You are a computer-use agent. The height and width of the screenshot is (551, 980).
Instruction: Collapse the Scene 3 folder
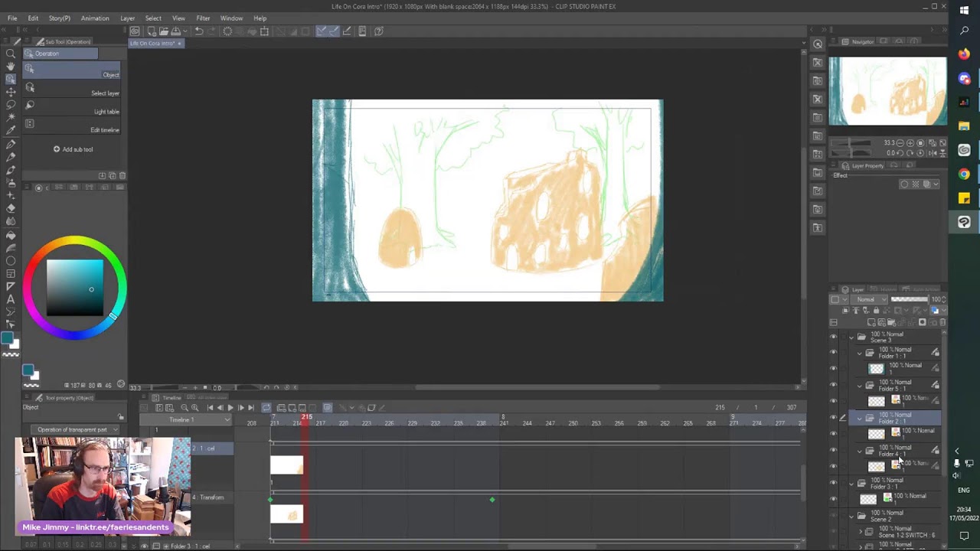click(x=851, y=337)
